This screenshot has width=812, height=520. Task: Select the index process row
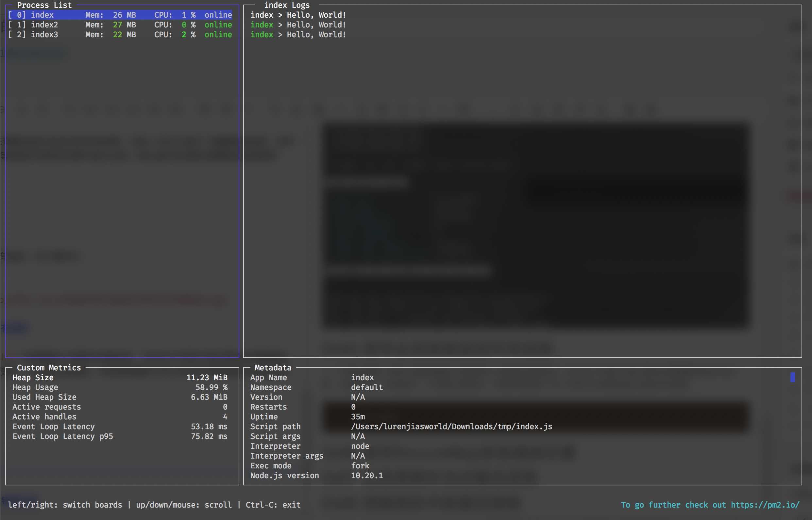(42, 15)
